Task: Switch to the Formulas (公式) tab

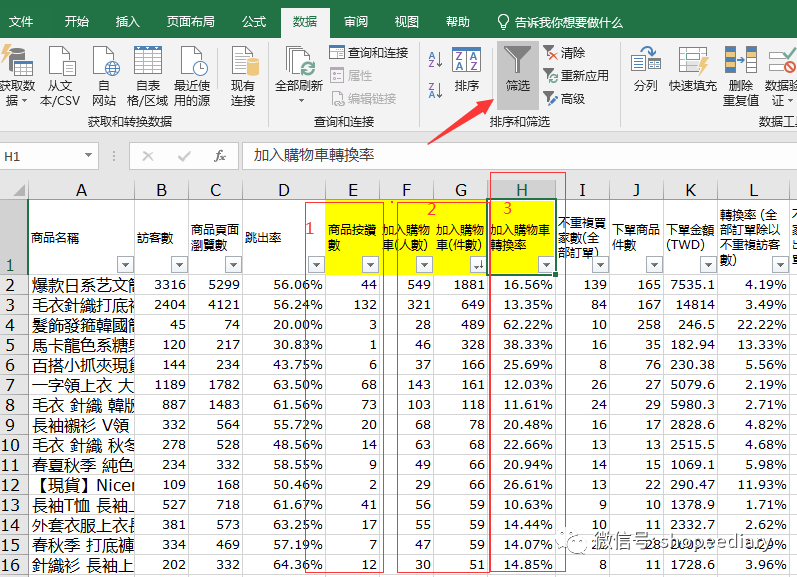Action: [x=254, y=22]
